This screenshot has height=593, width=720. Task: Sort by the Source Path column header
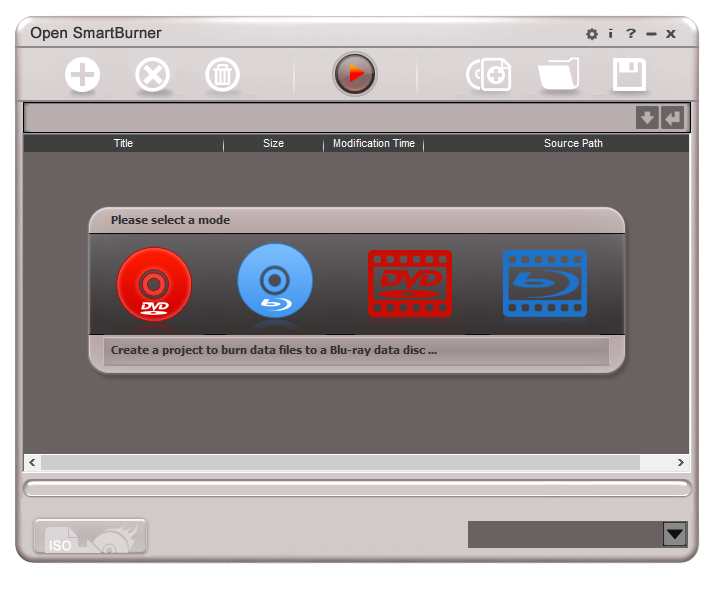click(x=573, y=143)
